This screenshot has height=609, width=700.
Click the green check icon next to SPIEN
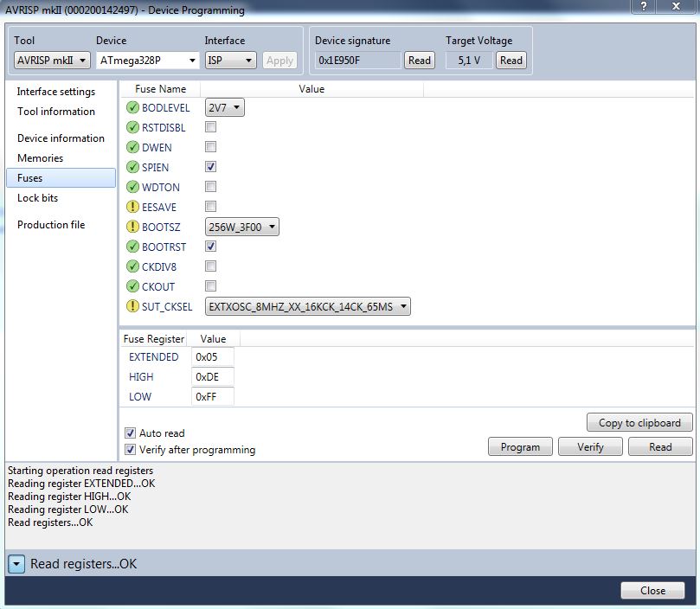132,167
